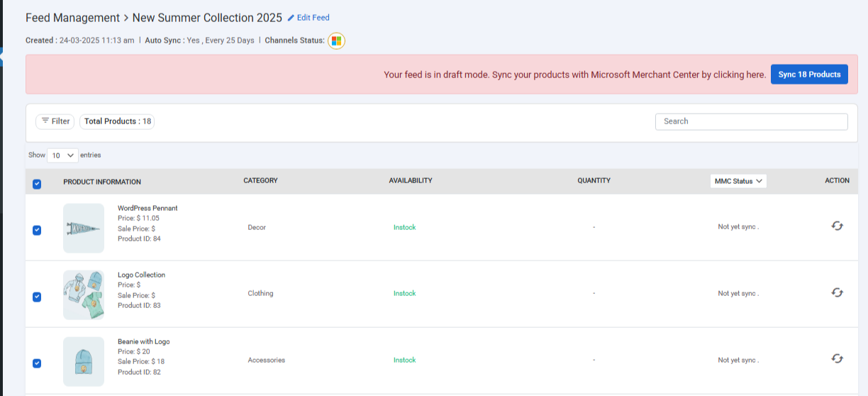Click the Decor category cell
This screenshot has width=868, height=396.
click(257, 227)
